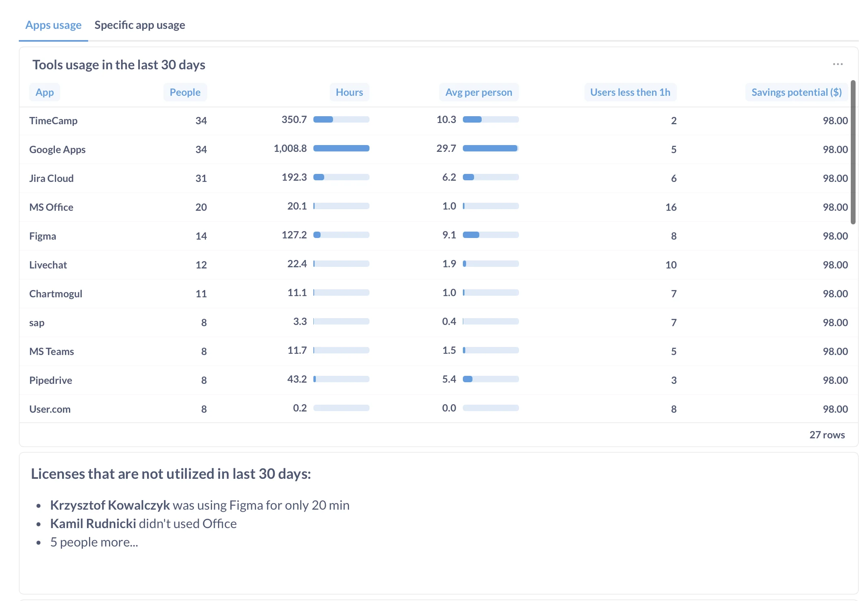Click the Kamil Rudnicki name

point(93,524)
